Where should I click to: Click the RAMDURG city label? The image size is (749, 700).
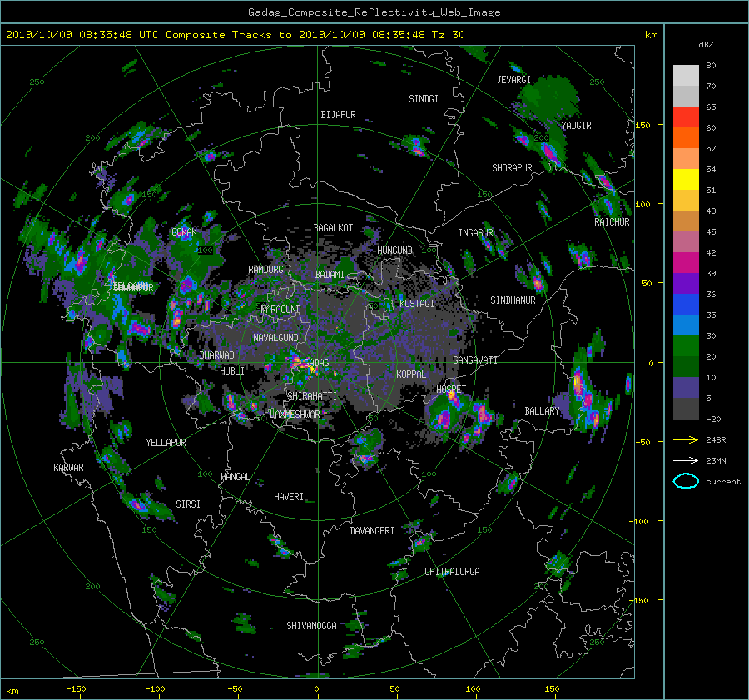pyautogui.click(x=265, y=270)
